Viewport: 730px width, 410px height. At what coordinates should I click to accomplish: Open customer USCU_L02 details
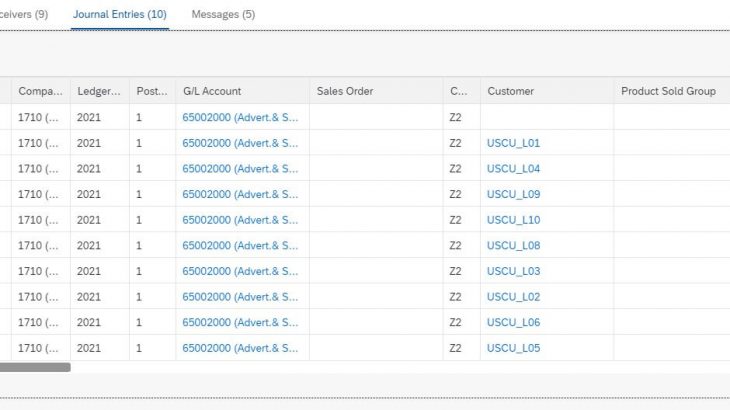coord(513,297)
